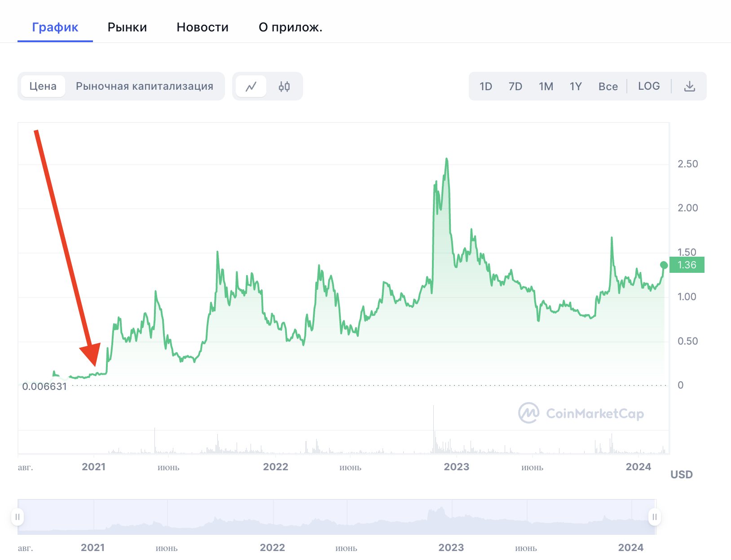Choose the 1Y time range
The width and height of the screenshot is (731, 560).
pos(576,86)
